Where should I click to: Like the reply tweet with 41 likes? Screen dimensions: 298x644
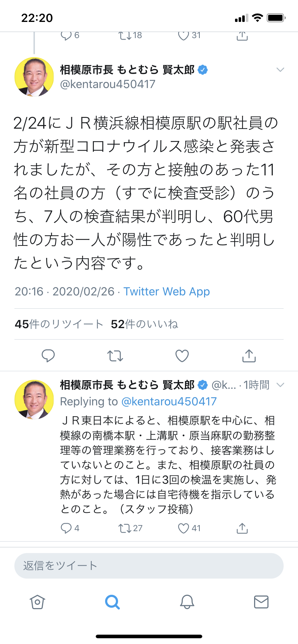point(184,528)
